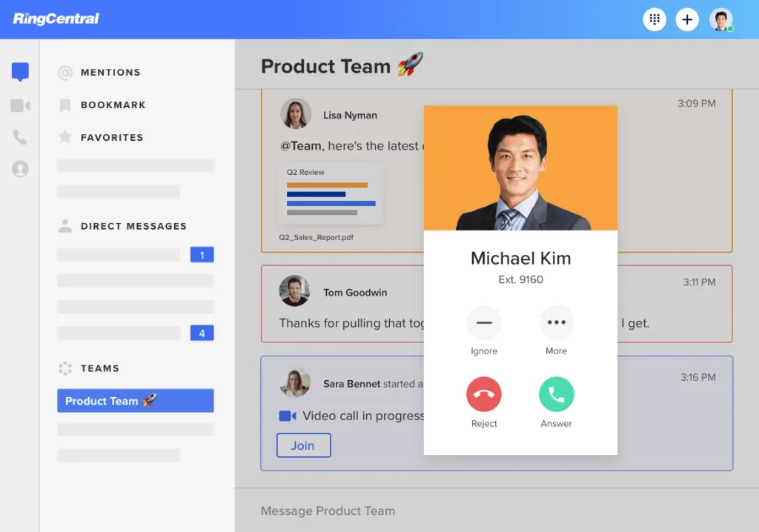Open the Phone section in the left rail
The width and height of the screenshot is (759, 532).
tap(19, 137)
